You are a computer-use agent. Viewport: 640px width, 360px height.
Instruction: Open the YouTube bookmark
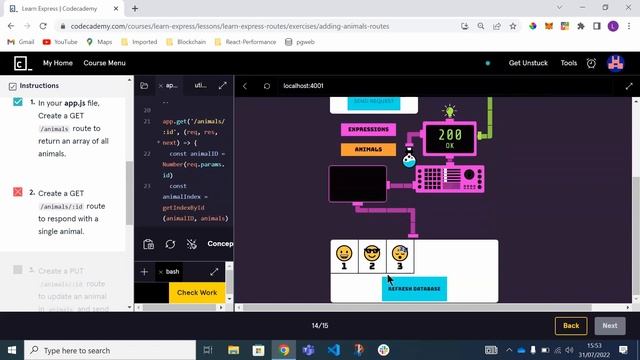pyautogui.click(x=60, y=42)
